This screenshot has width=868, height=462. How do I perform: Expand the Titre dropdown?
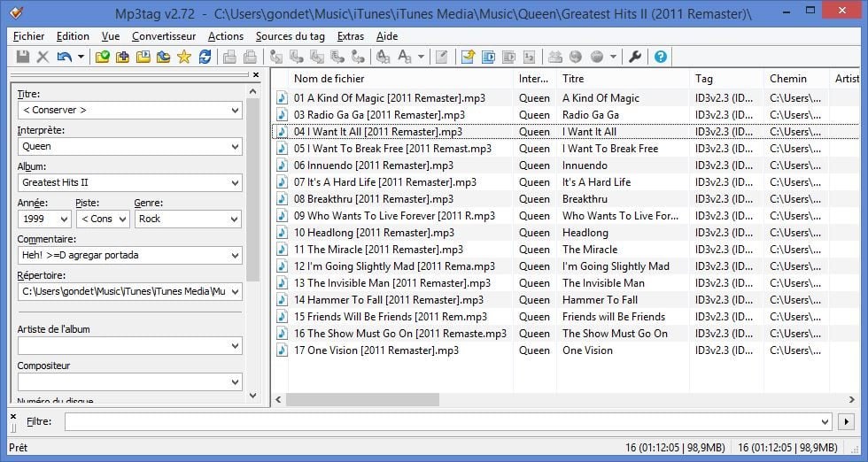(235, 111)
